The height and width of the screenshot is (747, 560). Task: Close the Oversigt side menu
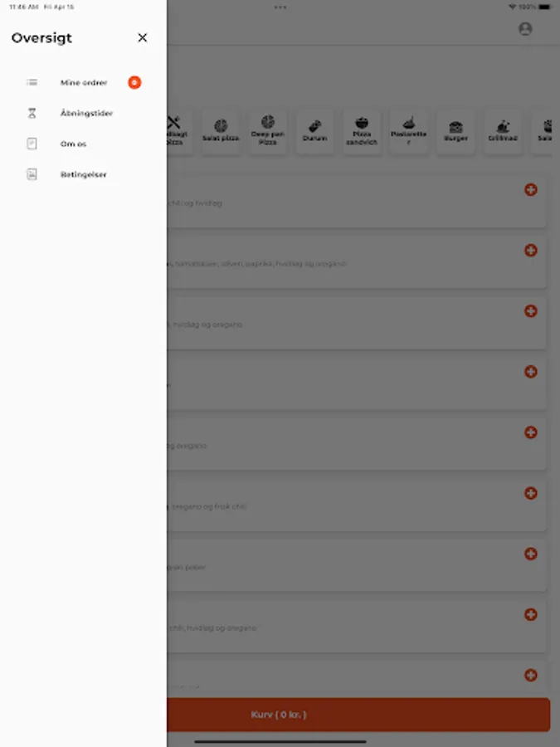[143, 37]
